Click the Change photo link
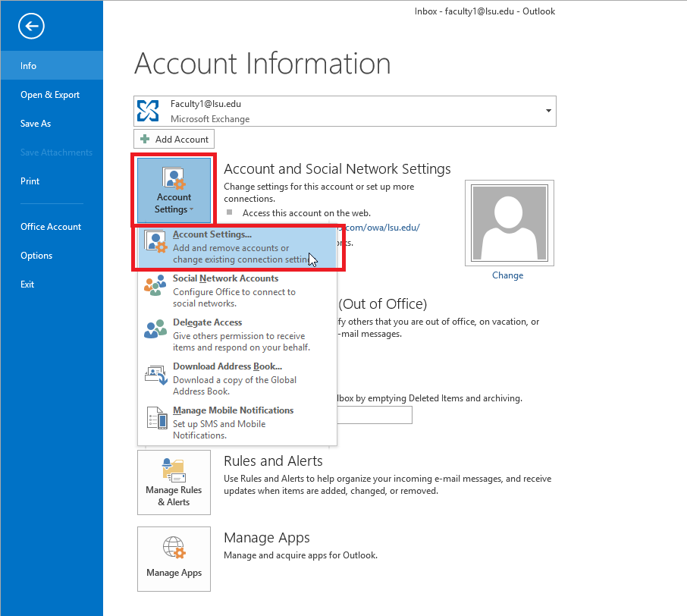 click(508, 275)
